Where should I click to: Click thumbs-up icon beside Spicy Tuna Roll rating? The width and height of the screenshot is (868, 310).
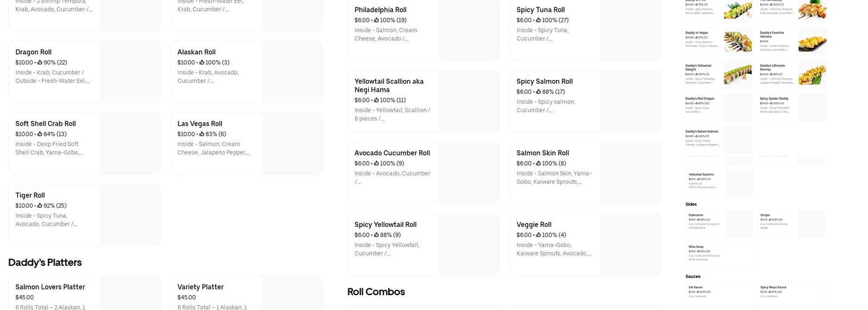click(538, 20)
